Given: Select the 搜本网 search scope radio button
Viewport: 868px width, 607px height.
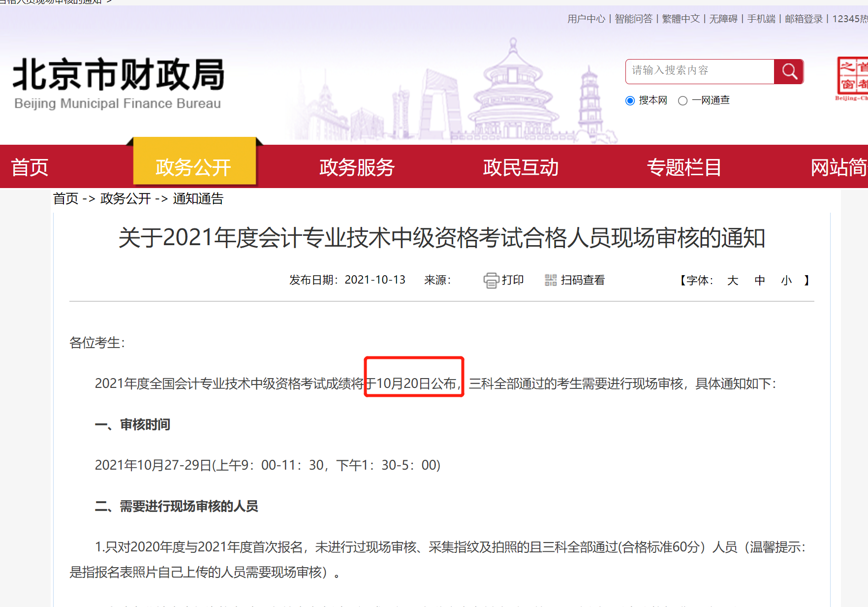Looking at the screenshot, I should tap(630, 100).
